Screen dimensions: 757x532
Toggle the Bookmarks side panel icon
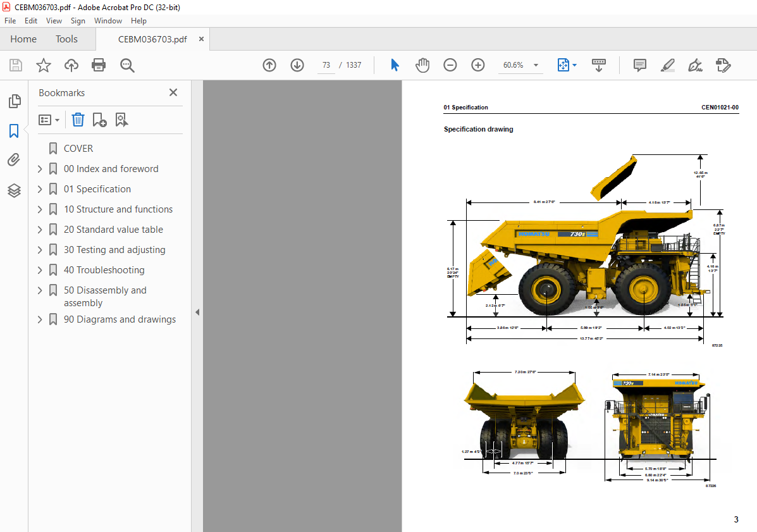click(14, 131)
